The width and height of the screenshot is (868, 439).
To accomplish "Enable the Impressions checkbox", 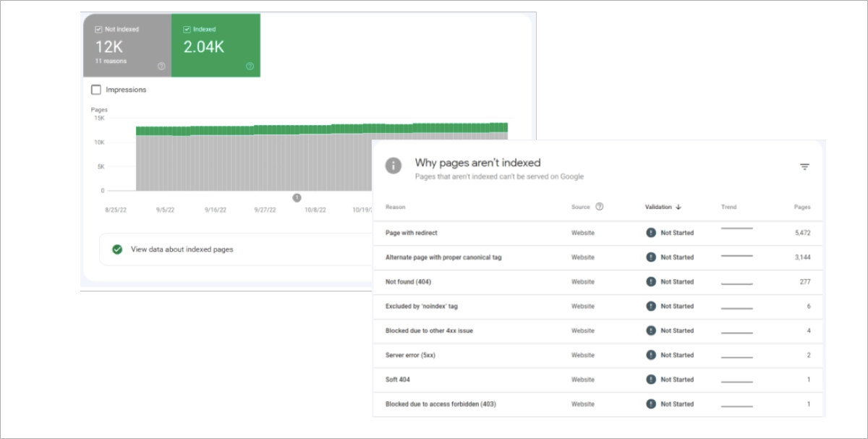I will (x=96, y=90).
